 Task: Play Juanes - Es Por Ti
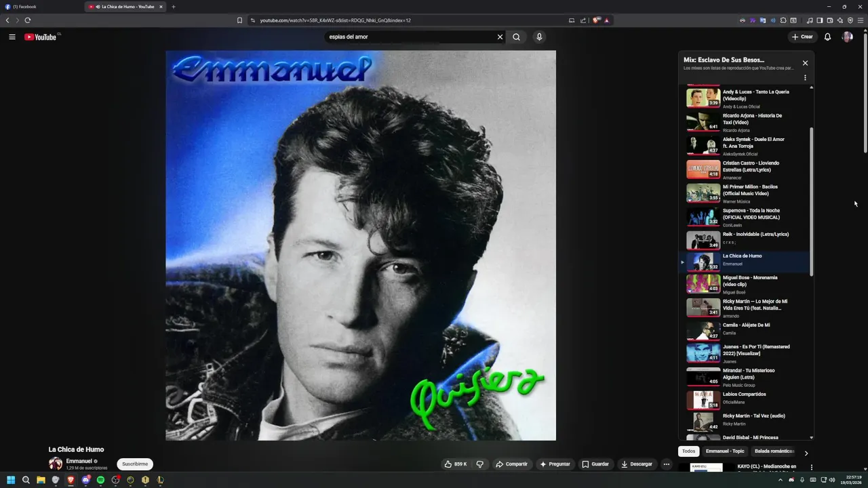click(x=744, y=353)
